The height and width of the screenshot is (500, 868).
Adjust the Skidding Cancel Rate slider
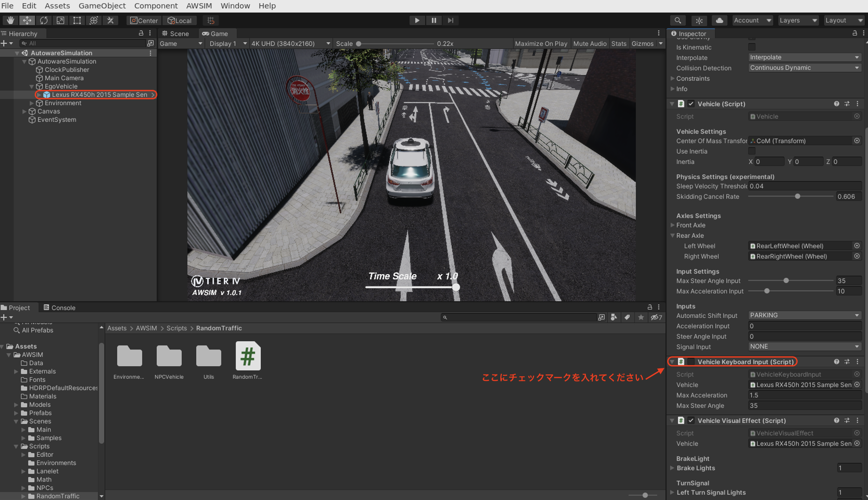tap(797, 196)
